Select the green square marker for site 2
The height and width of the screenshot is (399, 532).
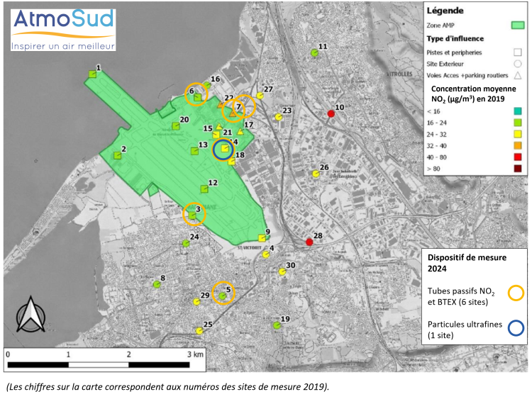coord(117,156)
